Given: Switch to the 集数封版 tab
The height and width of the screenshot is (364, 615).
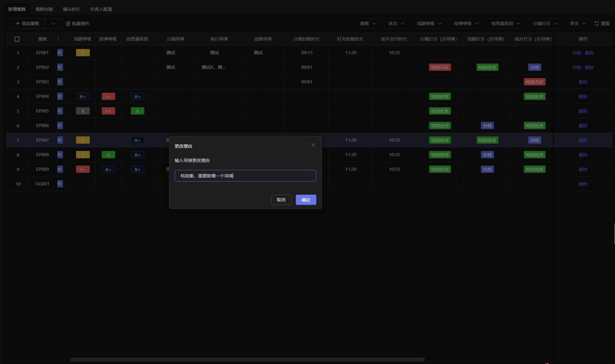Looking at the screenshot, I should pos(44,9).
